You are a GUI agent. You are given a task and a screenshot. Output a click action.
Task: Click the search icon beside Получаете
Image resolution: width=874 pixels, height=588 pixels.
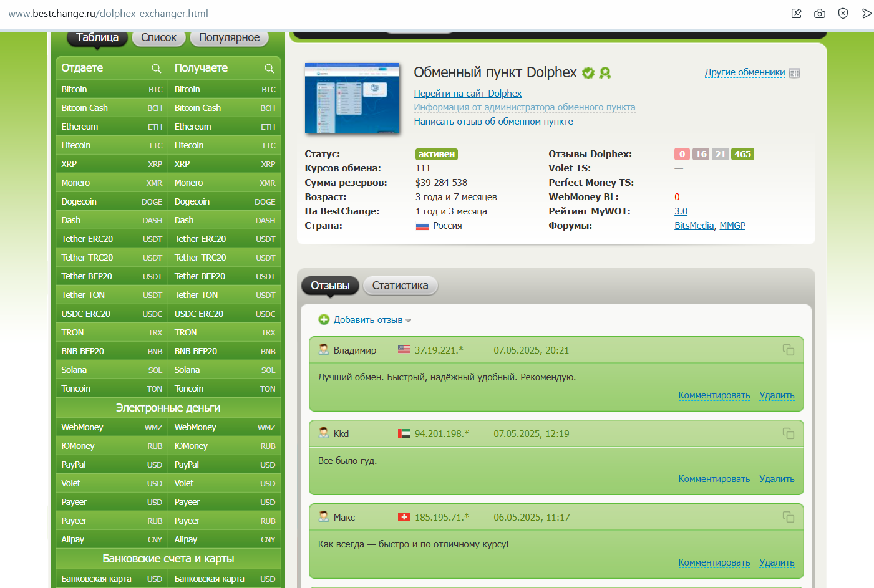pos(269,69)
